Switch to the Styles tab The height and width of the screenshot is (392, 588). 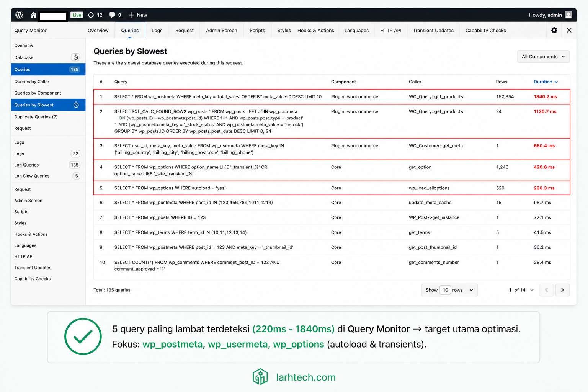pos(284,30)
